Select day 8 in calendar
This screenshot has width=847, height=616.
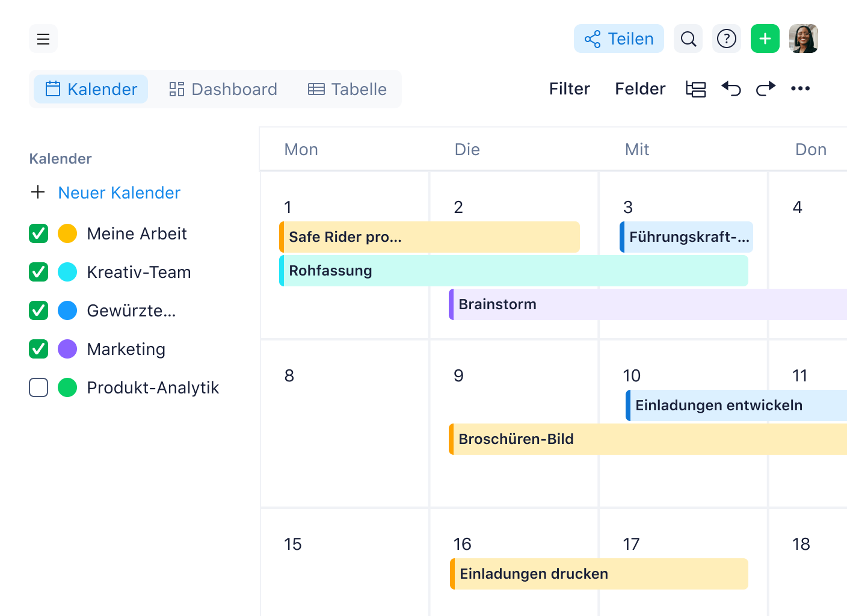[x=289, y=375]
